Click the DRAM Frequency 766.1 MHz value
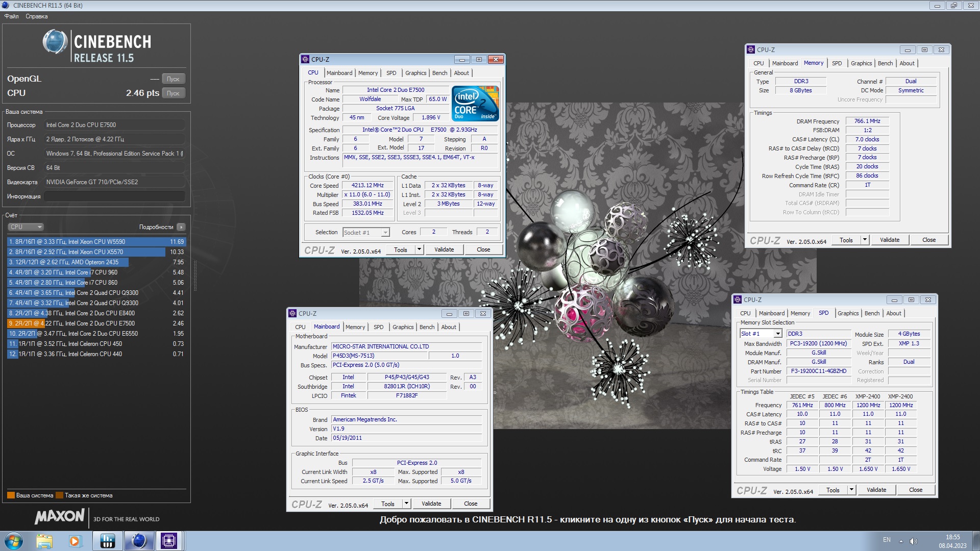 (867, 121)
